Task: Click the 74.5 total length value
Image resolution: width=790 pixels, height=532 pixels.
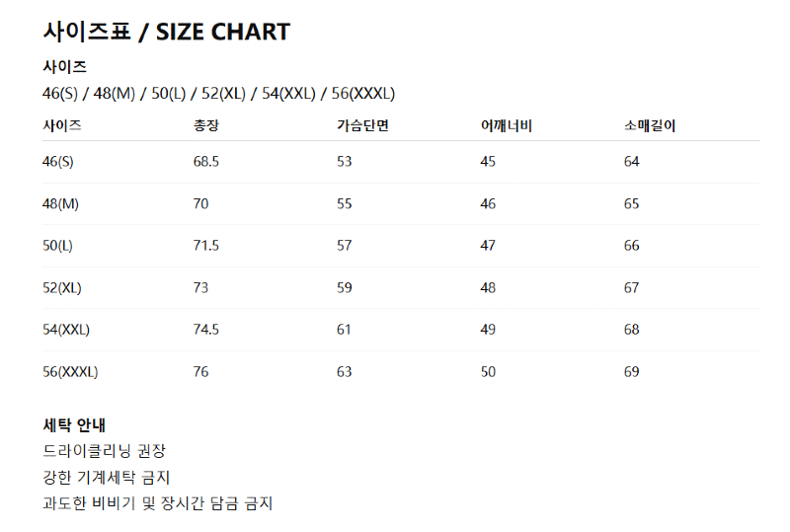Action: click(205, 330)
